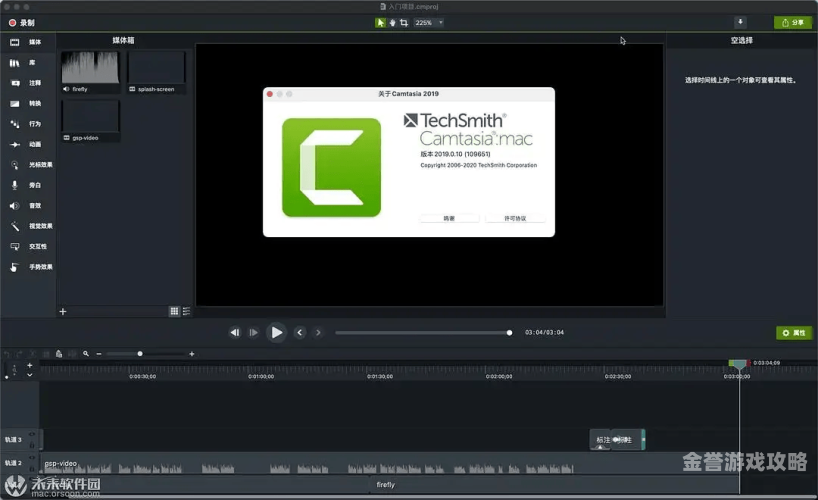
Task: Toggle the eye visibility icon on 轨道 2
Action: coord(32,458)
